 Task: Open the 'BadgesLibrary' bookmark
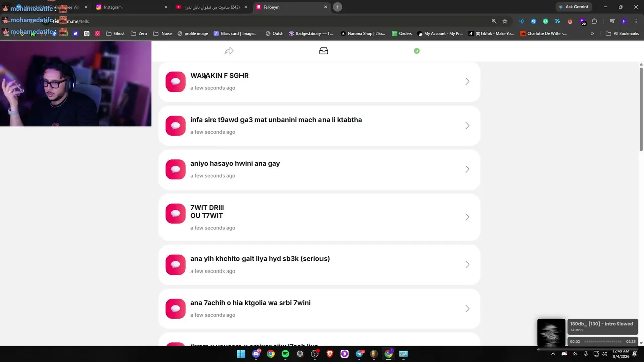pos(310,34)
